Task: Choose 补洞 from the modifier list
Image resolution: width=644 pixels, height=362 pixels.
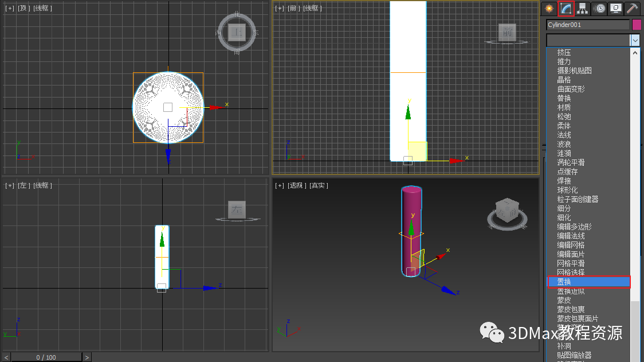Action: point(564,346)
